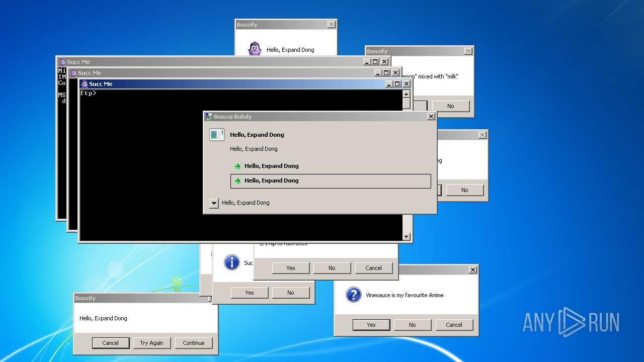This screenshot has height=362, width=644.
Task: Close the rearmost Succ Me window
Action: click(384, 62)
